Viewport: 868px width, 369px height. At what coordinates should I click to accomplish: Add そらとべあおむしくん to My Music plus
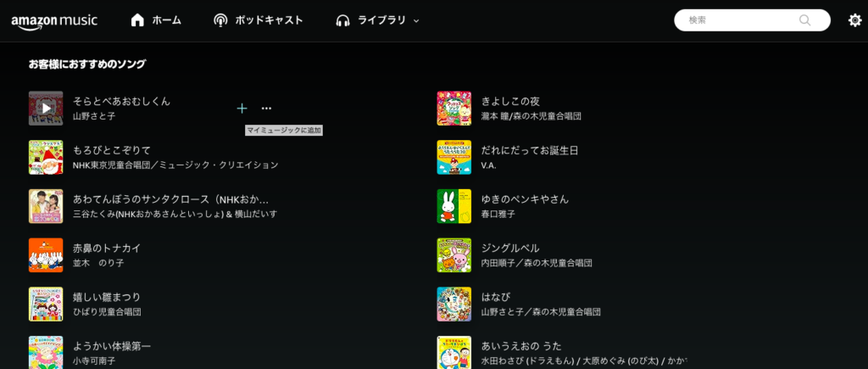coord(242,108)
